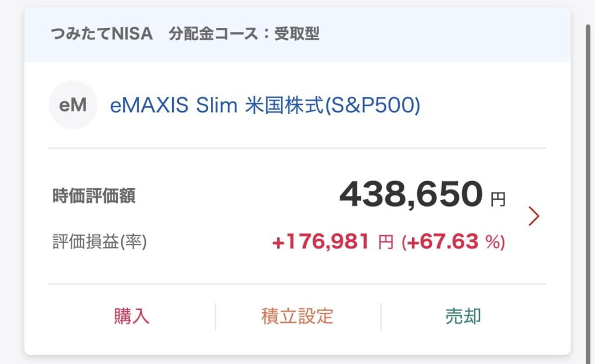Tap the つみたてNISA header text

(x=102, y=34)
